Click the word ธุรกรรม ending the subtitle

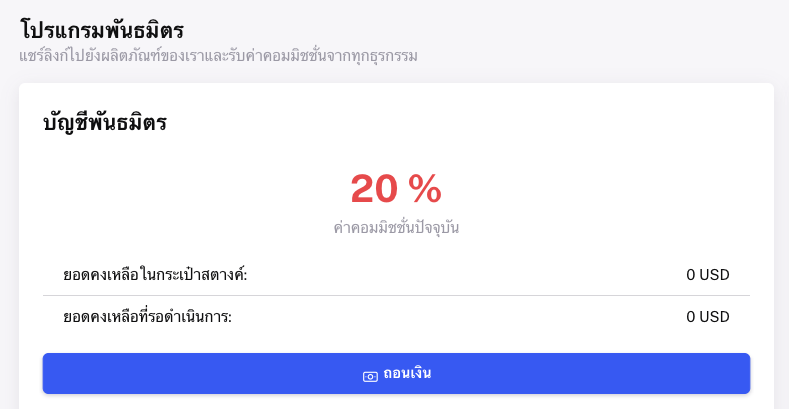(394, 57)
